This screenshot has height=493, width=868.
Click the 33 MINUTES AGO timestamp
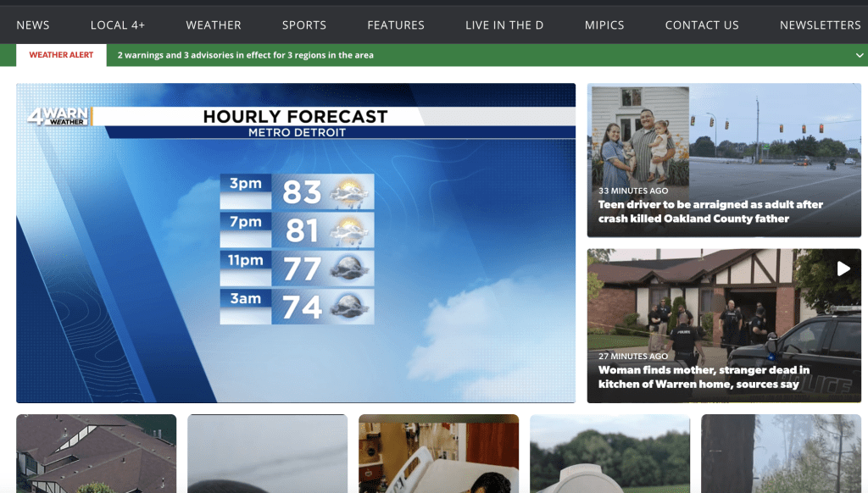(632, 191)
